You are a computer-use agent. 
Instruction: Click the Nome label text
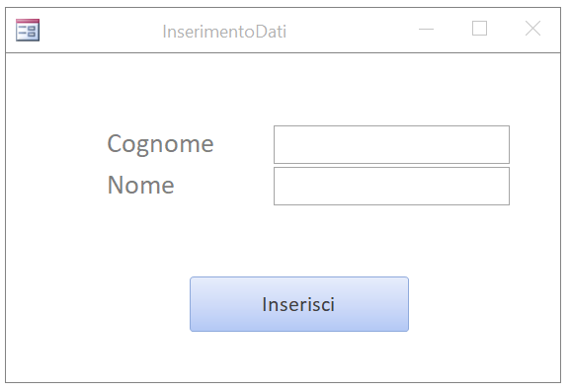pyautogui.click(x=140, y=185)
